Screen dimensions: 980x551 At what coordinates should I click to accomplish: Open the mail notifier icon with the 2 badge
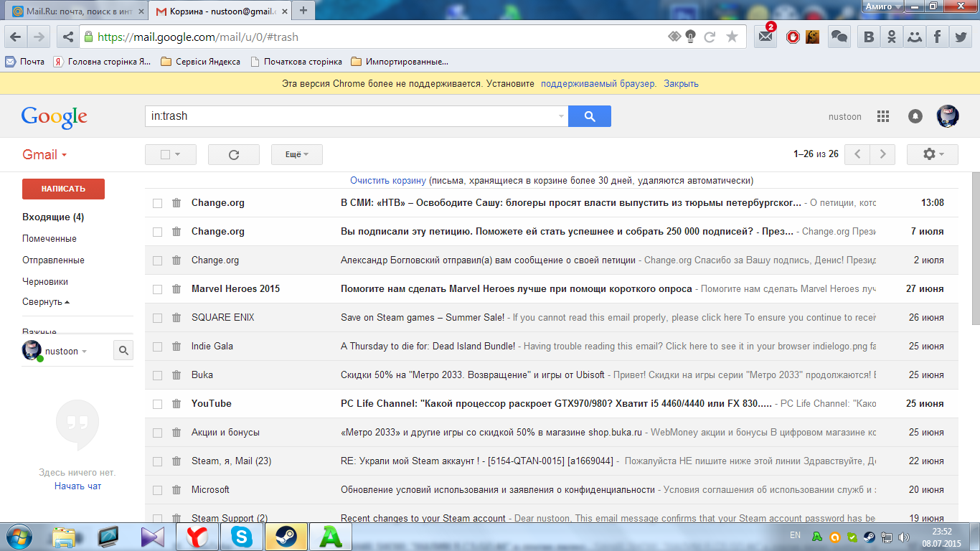click(x=765, y=37)
